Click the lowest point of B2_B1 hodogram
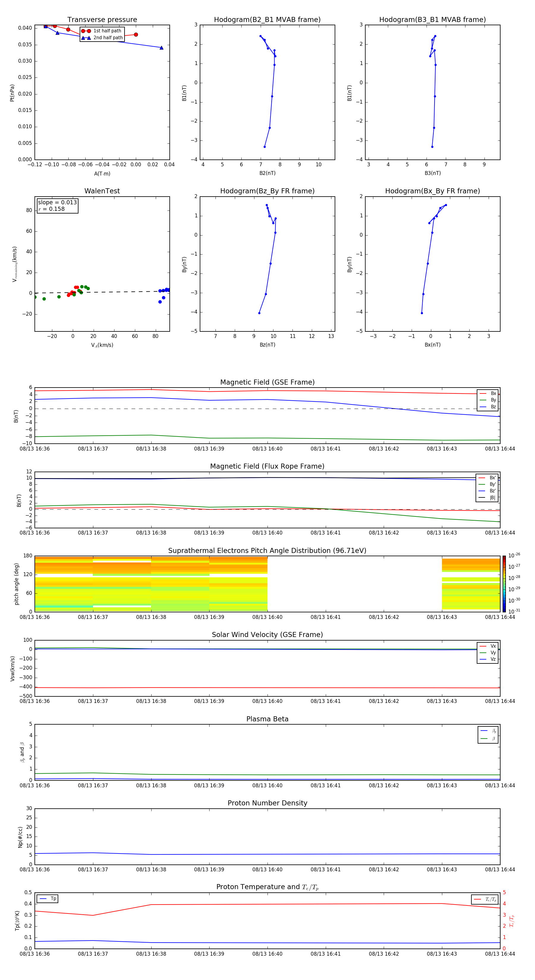 tap(265, 147)
